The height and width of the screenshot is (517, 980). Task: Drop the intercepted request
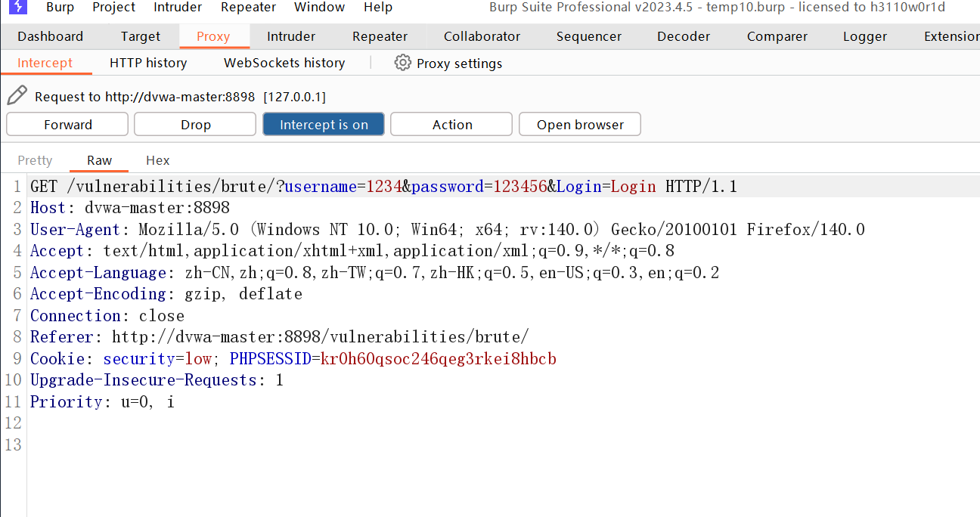195,125
